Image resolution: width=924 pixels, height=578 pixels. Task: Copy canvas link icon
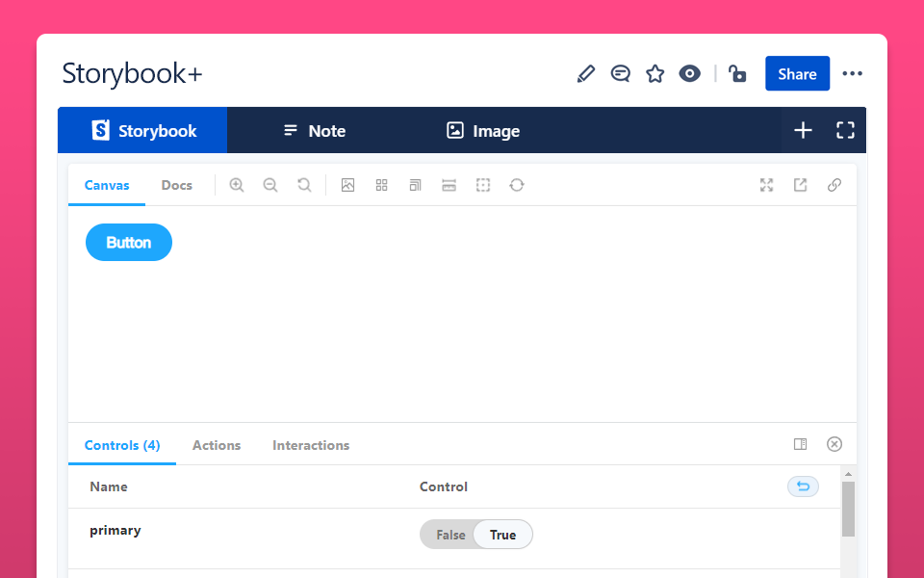tap(834, 185)
